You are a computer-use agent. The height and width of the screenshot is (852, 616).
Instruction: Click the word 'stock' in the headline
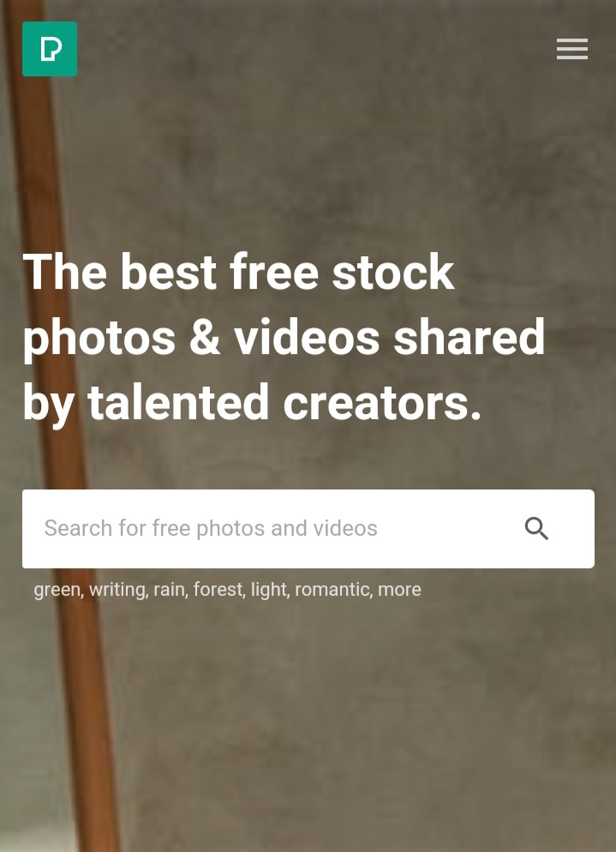pos(392,272)
